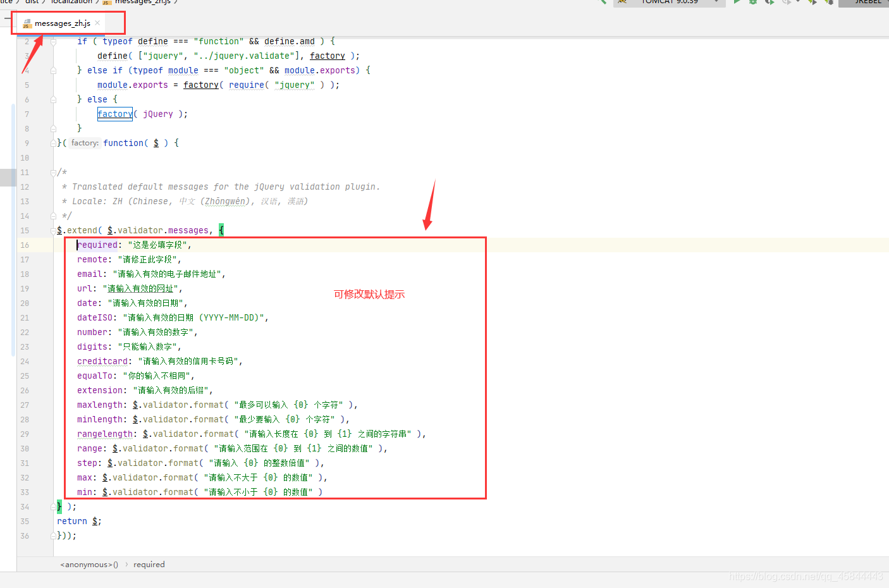Viewport: 889px width, 588px height.
Task: Click the JRebel run icon
Action: click(x=812, y=2)
